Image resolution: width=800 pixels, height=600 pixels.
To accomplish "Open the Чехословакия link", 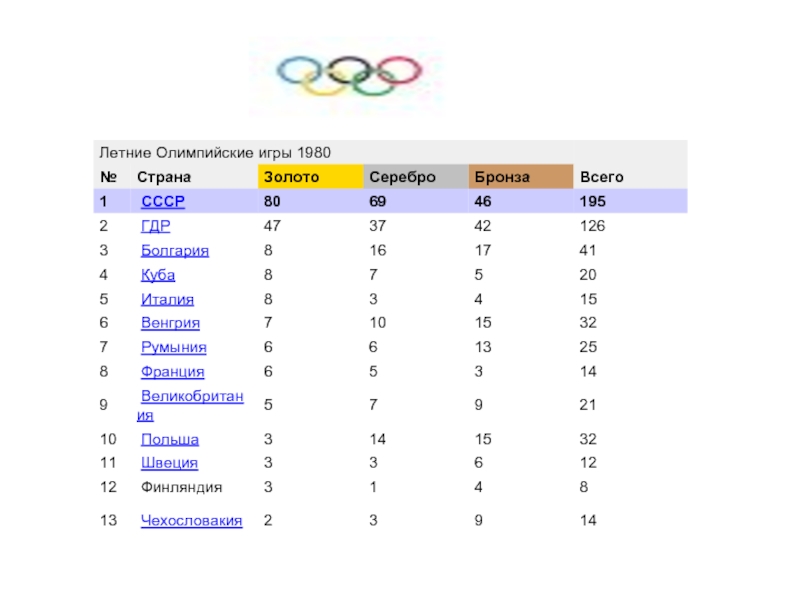I will [x=191, y=521].
